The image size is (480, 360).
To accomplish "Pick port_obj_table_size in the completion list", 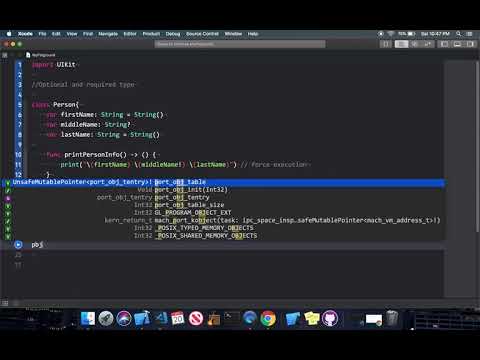I will (223, 205).
